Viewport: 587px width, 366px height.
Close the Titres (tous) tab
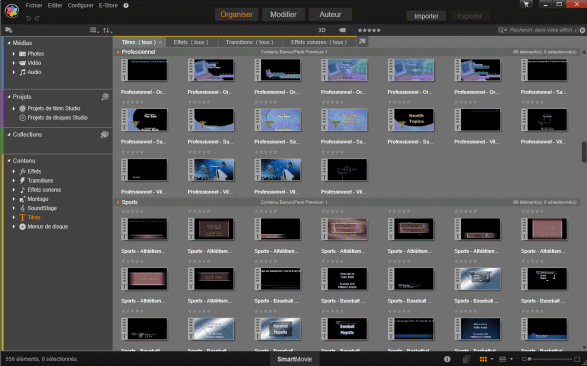click(x=161, y=42)
